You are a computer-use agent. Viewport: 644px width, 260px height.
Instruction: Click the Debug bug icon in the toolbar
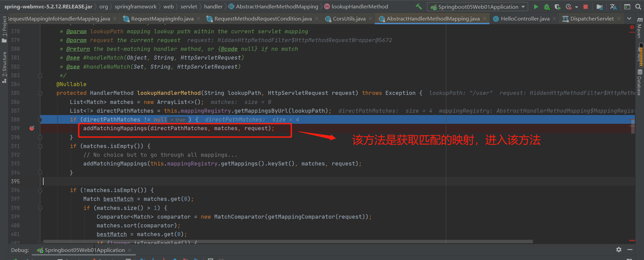tap(547, 7)
